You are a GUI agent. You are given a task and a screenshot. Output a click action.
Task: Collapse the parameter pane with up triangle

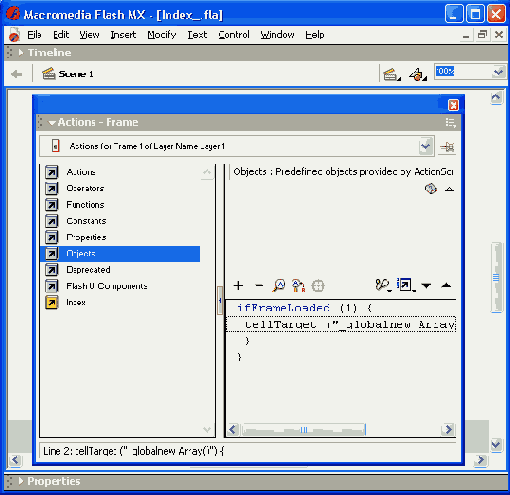point(449,189)
